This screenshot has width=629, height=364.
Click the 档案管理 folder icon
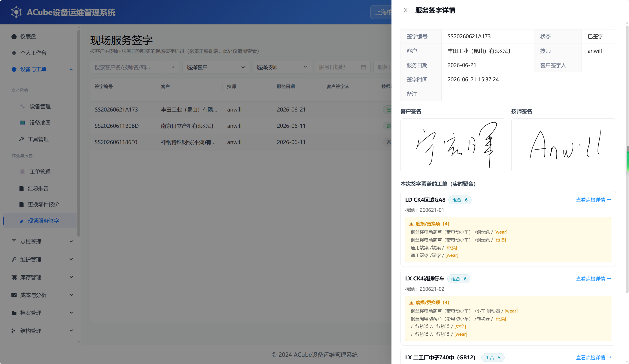click(14, 313)
